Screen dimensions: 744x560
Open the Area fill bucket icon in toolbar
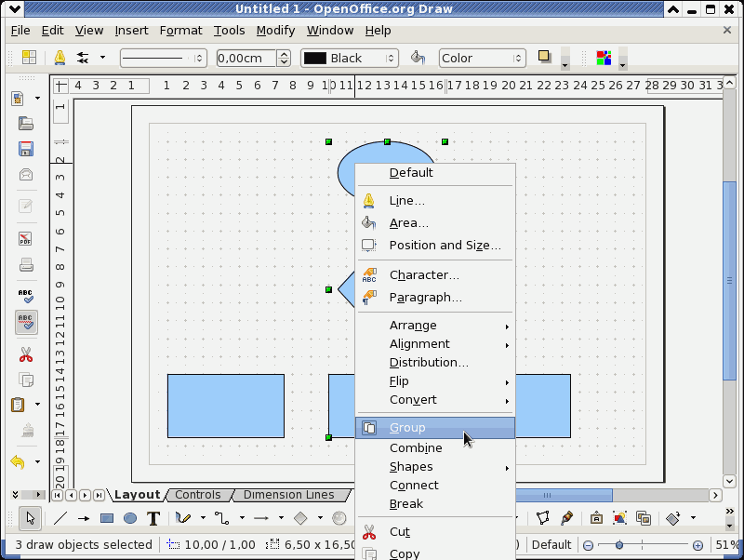pyautogui.click(x=418, y=58)
